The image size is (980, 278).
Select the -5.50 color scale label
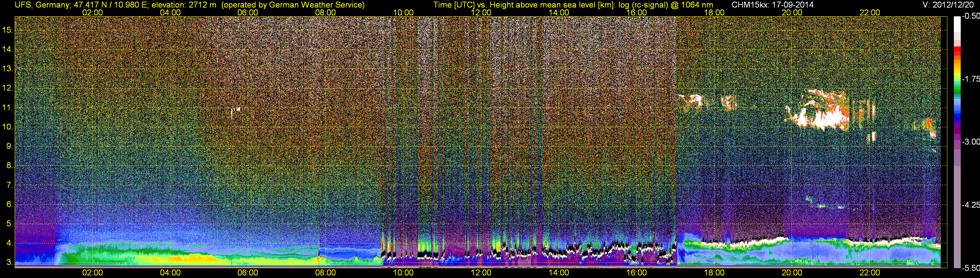pyautogui.click(x=971, y=268)
